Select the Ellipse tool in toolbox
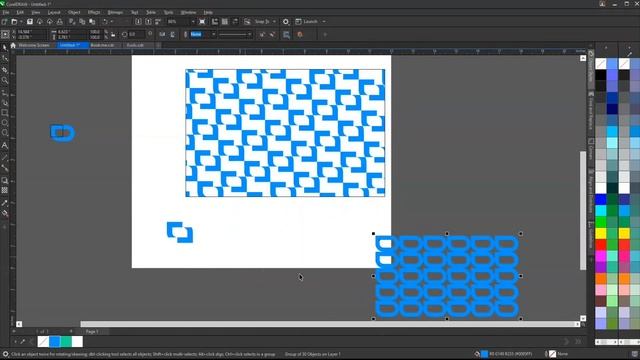 pos(4,122)
